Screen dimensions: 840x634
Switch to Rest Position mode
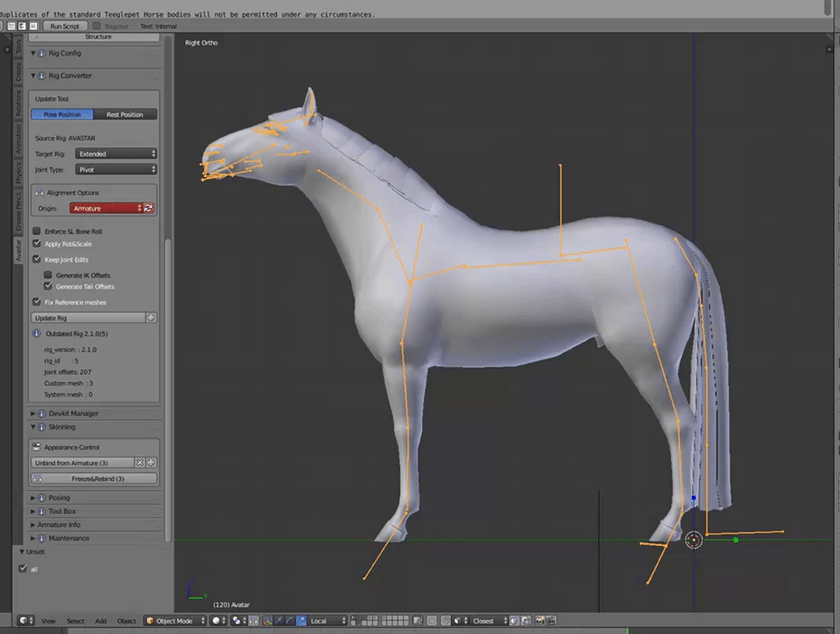click(x=125, y=114)
